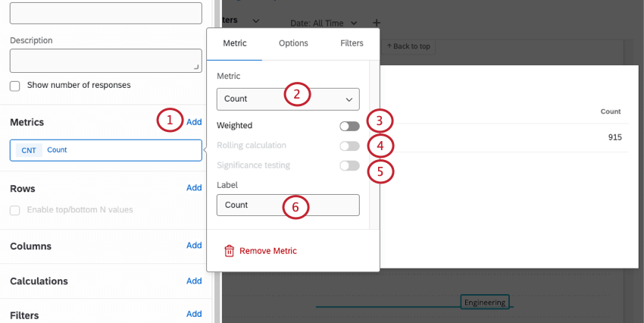The image size is (644, 323).
Task: Toggle the Rolling calculation switch
Action: tap(349, 146)
